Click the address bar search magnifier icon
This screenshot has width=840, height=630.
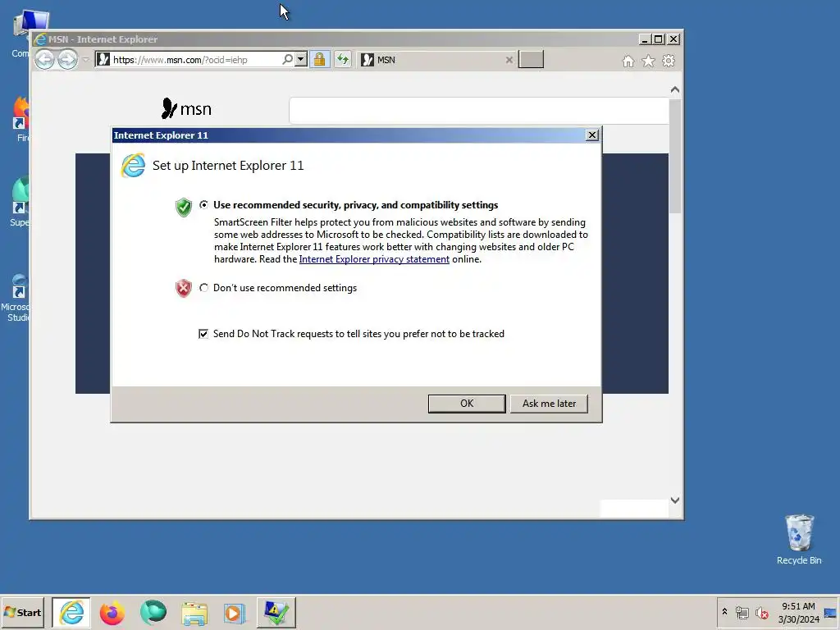(288, 59)
